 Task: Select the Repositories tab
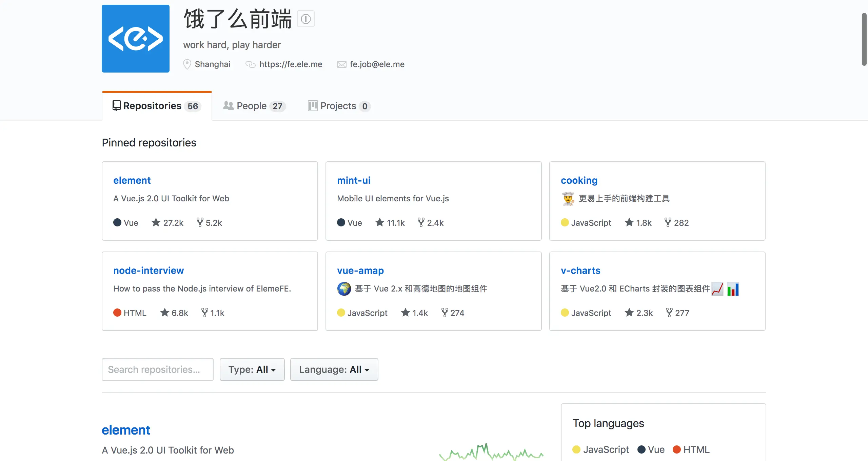click(x=157, y=106)
